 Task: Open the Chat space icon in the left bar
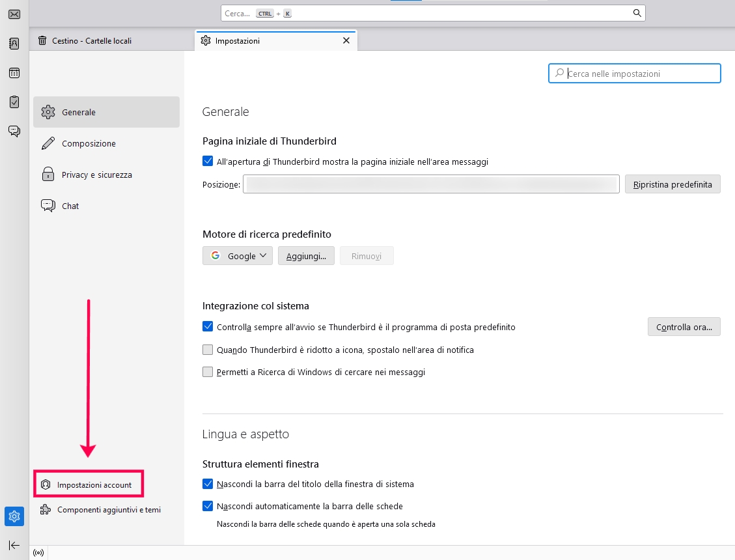(14, 132)
